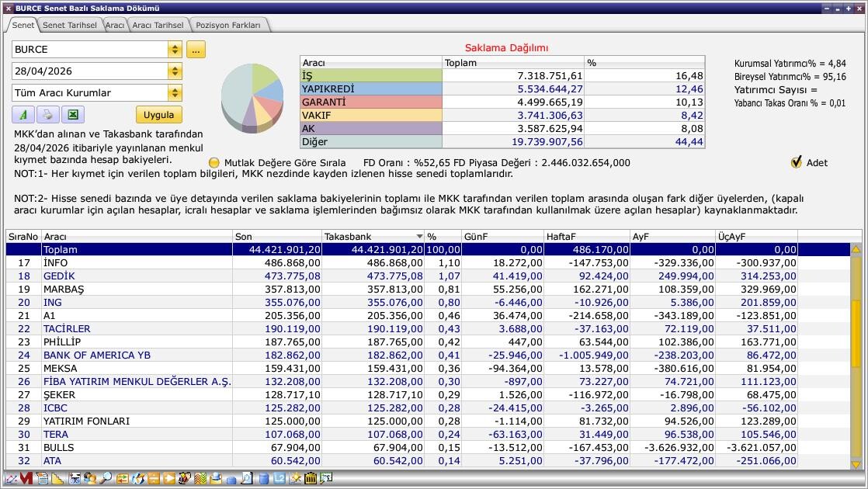Click the bank building icon in the bottom toolbar

click(311, 478)
